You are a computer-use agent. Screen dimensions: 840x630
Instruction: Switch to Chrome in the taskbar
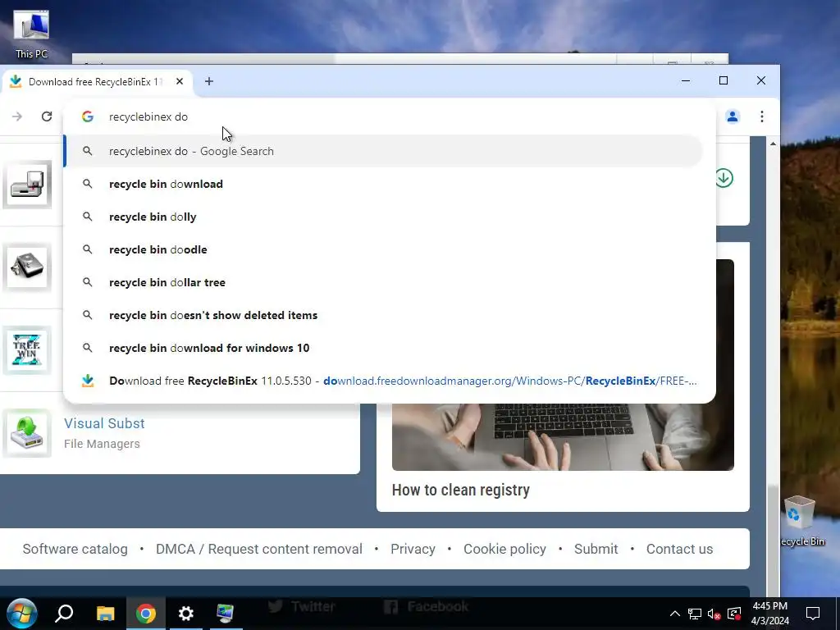click(146, 613)
